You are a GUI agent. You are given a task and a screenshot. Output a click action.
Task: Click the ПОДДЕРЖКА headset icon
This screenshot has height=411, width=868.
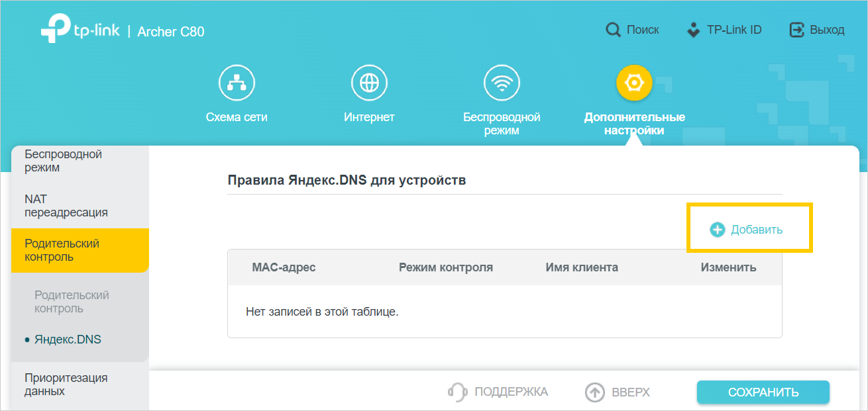tap(457, 392)
